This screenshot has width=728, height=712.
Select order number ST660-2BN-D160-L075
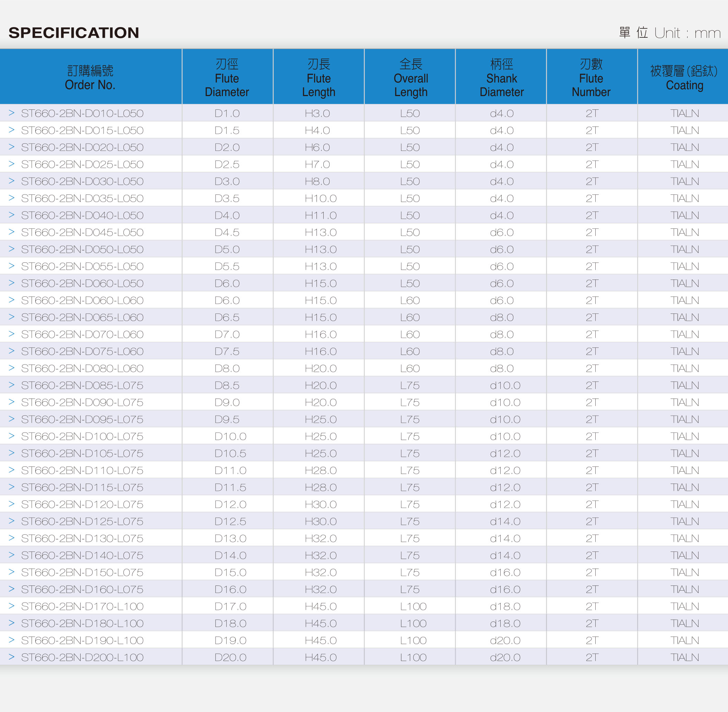tap(82, 589)
